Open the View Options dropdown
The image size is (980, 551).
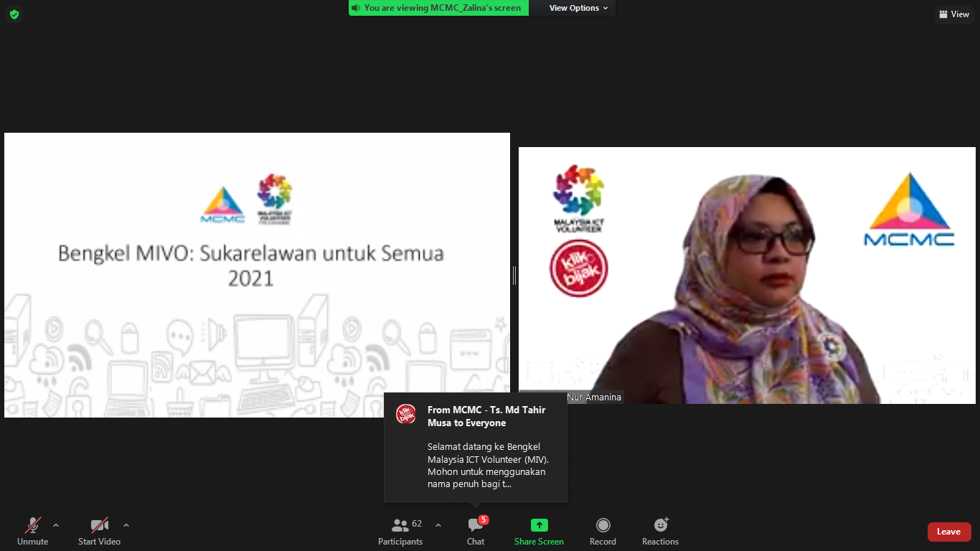[x=578, y=8]
